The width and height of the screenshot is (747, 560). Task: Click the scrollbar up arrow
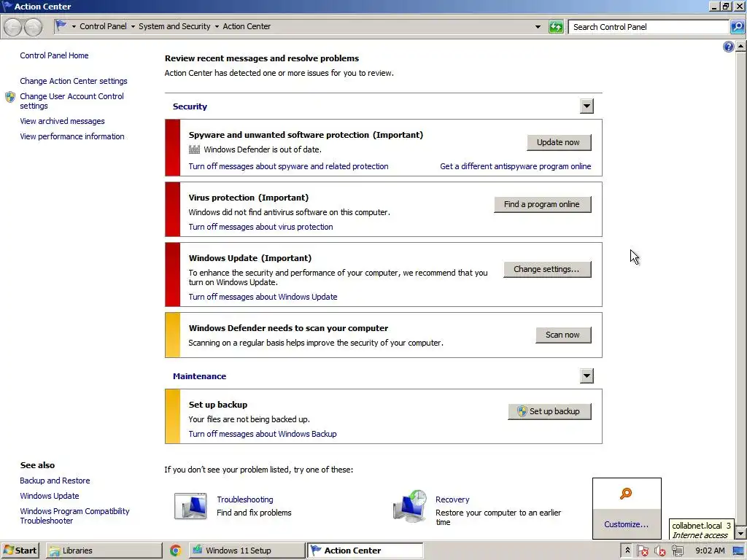[x=741, y=46]
